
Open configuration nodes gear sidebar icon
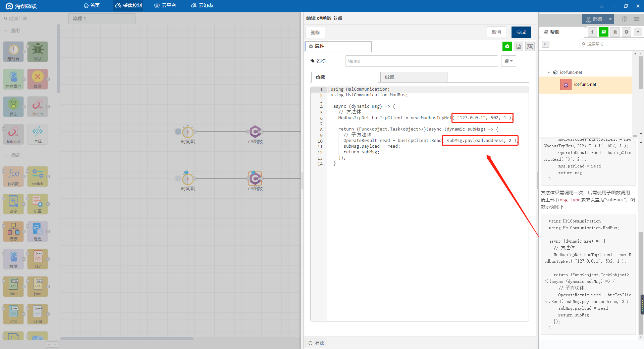click(x=627, y=32)
